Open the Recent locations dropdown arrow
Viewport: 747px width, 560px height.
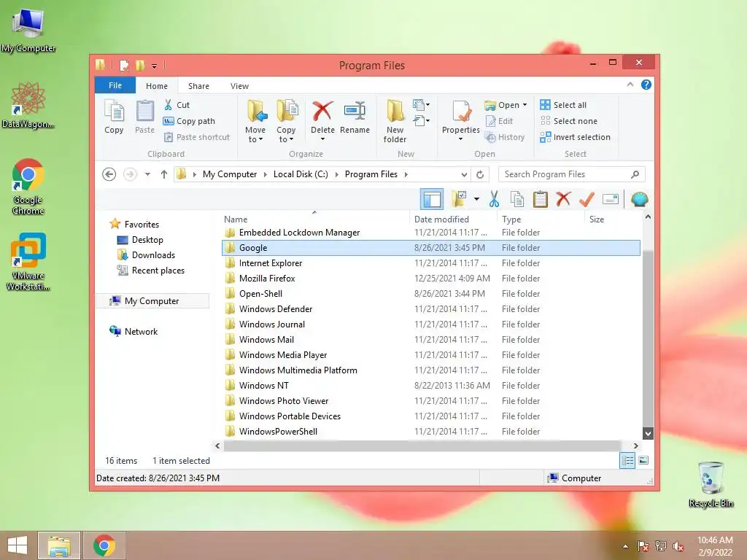tap(147, 174)
